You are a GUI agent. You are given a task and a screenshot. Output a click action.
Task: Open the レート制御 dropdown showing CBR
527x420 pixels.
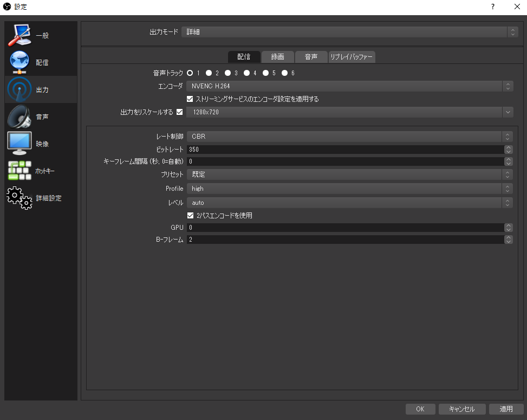(x=350, y=137)
